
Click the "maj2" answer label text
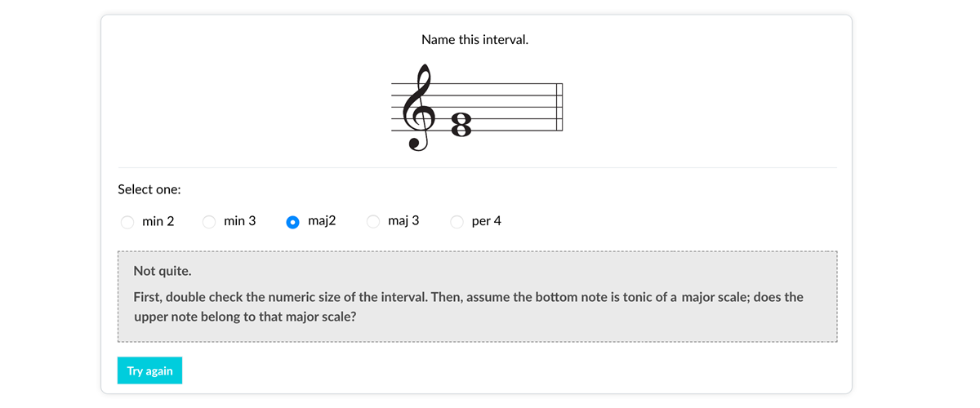[x=322, y=221]
